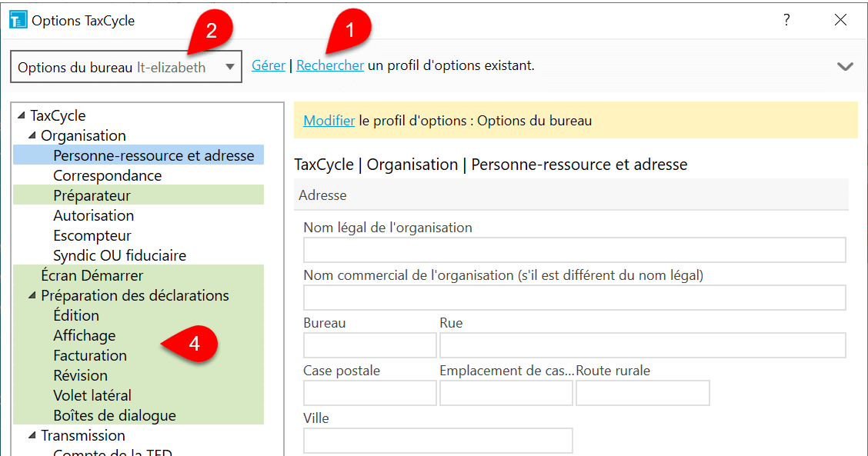Open the Autorisation options page
The height and width of the screenshot is (456, 868).
(x=94, y=215)
